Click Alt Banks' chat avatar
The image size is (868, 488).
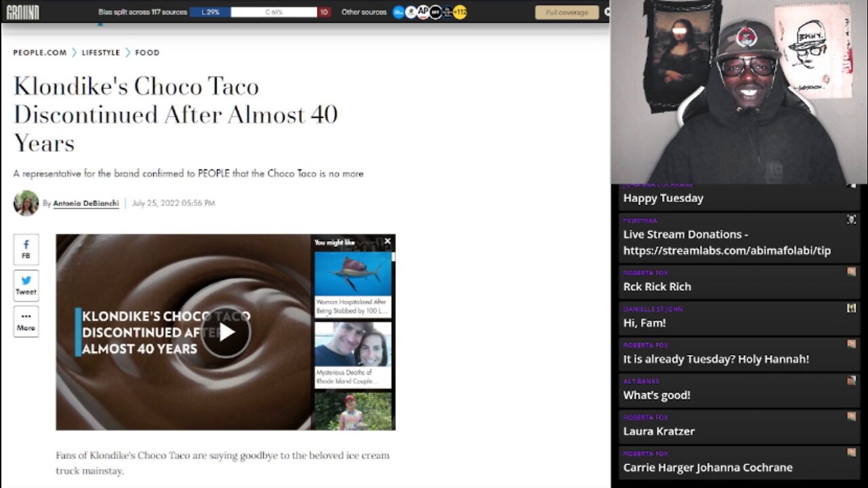pos(852,380)
